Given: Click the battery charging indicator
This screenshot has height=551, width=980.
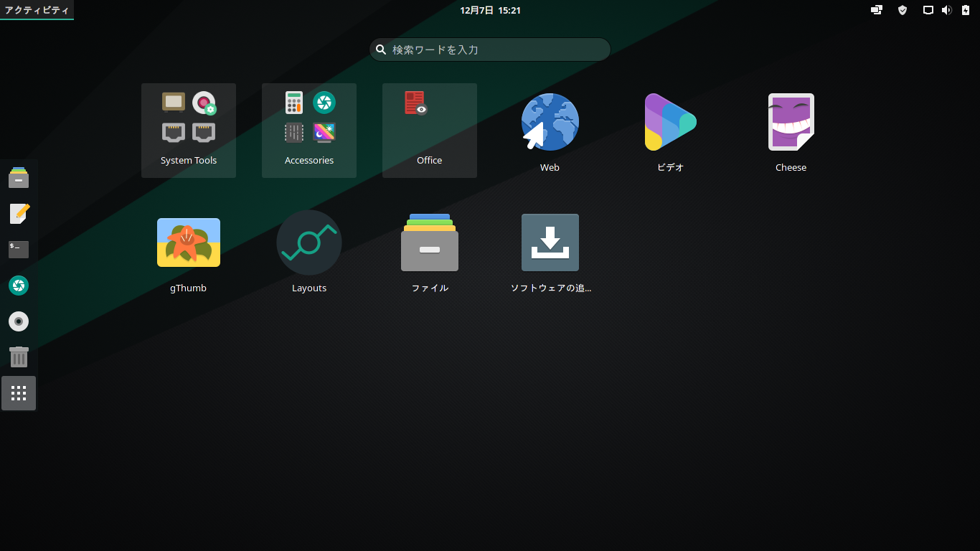Looking at the screenshot, I should tap(966, 10).
